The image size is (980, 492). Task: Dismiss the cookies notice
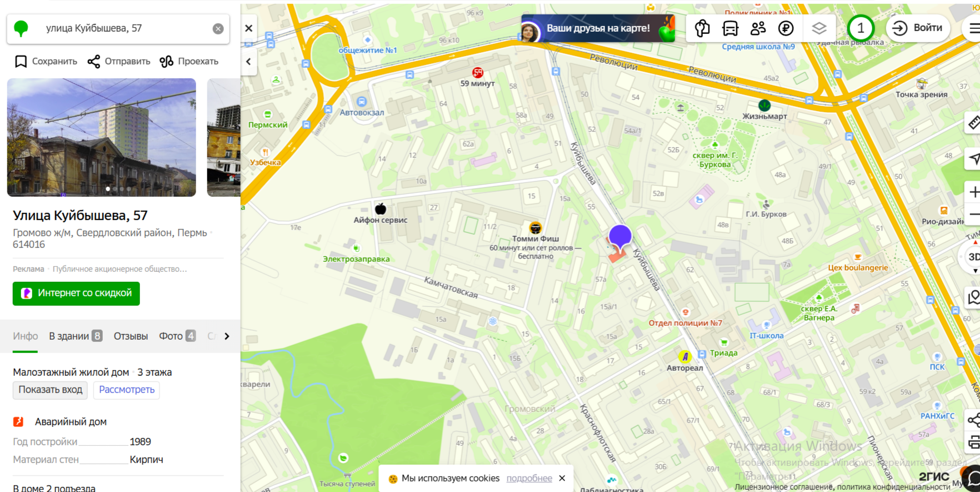coord(562,478)
